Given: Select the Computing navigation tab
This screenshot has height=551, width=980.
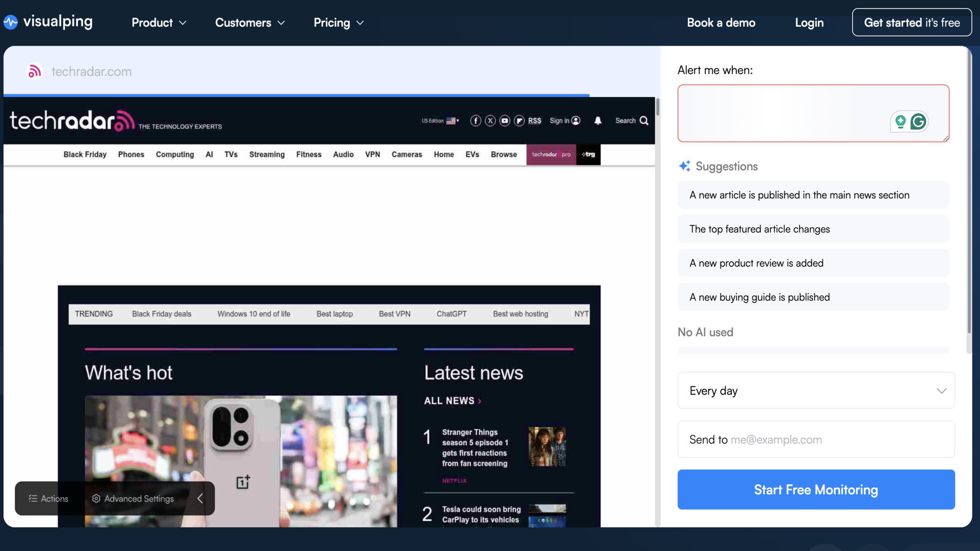Looking at the screenshot, I should click(x=175, y=155).
